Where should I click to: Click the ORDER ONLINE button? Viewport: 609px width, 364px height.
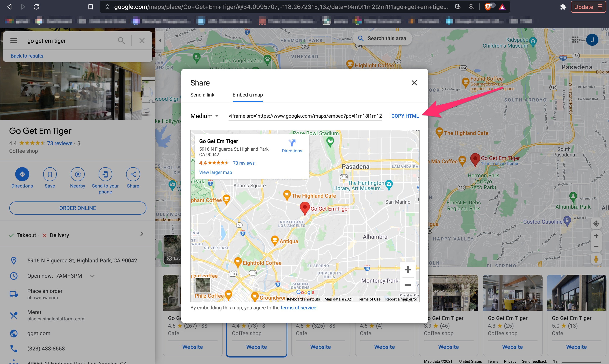pos(77,208)
